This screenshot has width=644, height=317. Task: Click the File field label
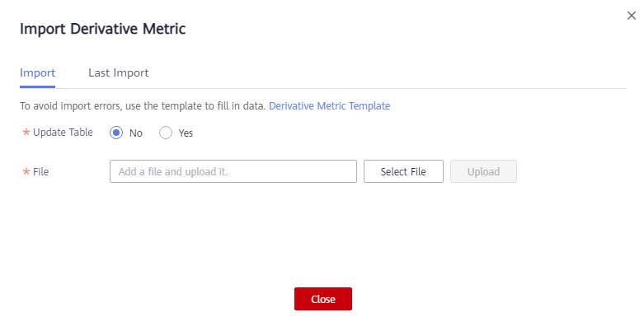(40, 172)
